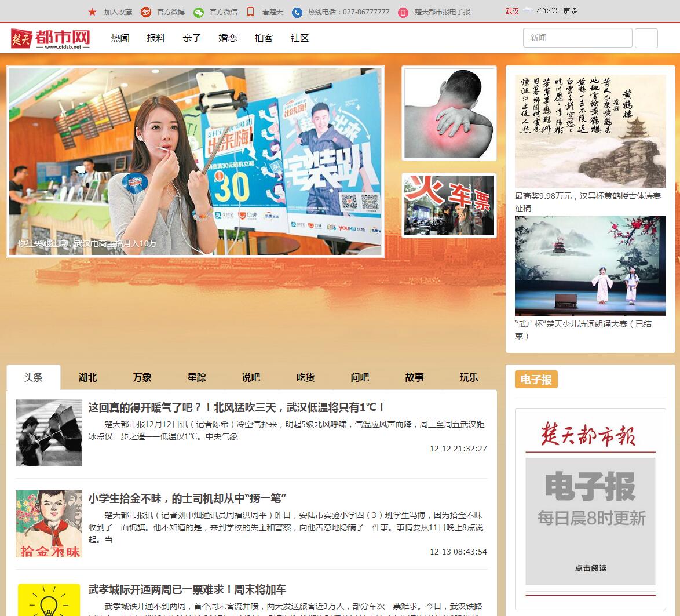The height and width of the screenshot is (616, 680).
Task: Focus the 新闻 search input field
Action: 577,38
